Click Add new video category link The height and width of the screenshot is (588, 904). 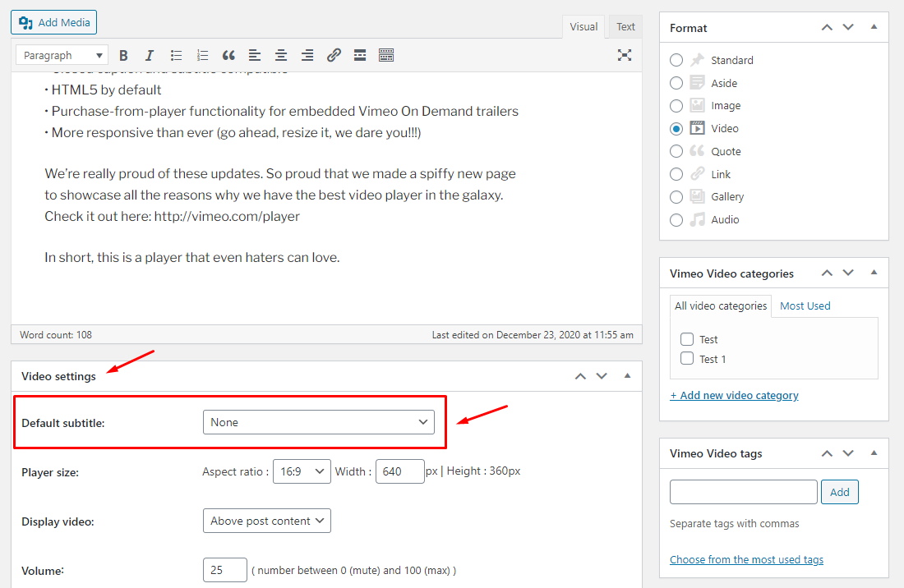[x=734, y=396]
